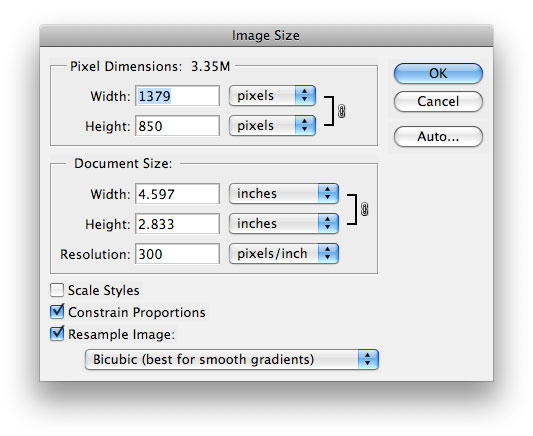This screenshot has height=436, width=533.
Task: Click the pixel Width unit stepper arrows
Action: pos(305,95)
